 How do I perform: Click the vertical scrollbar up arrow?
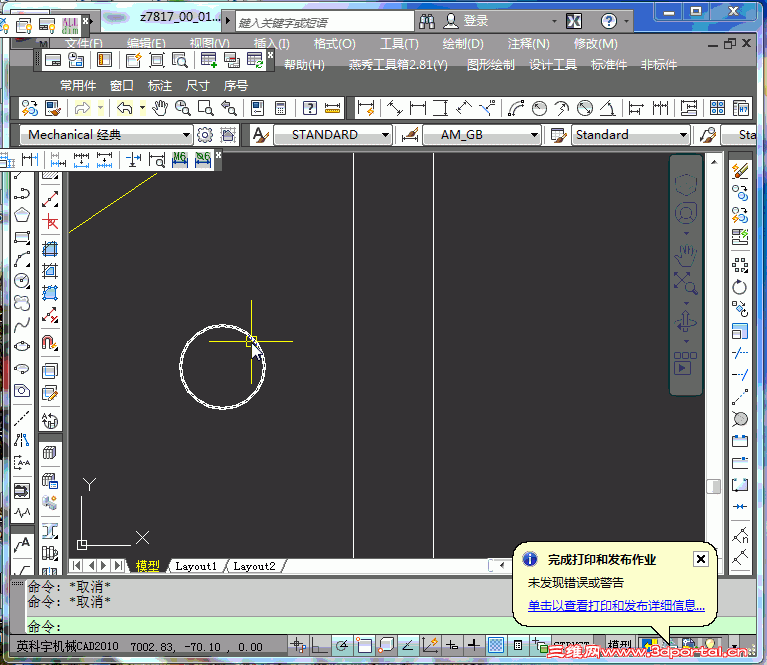pos(714,162)
